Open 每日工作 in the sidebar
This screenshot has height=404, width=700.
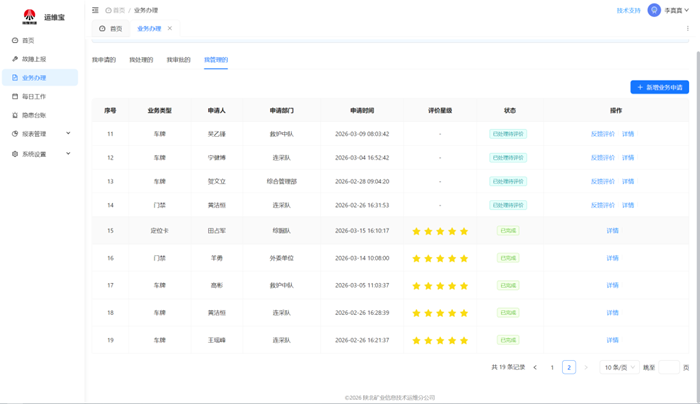click(x=33, y=97)
